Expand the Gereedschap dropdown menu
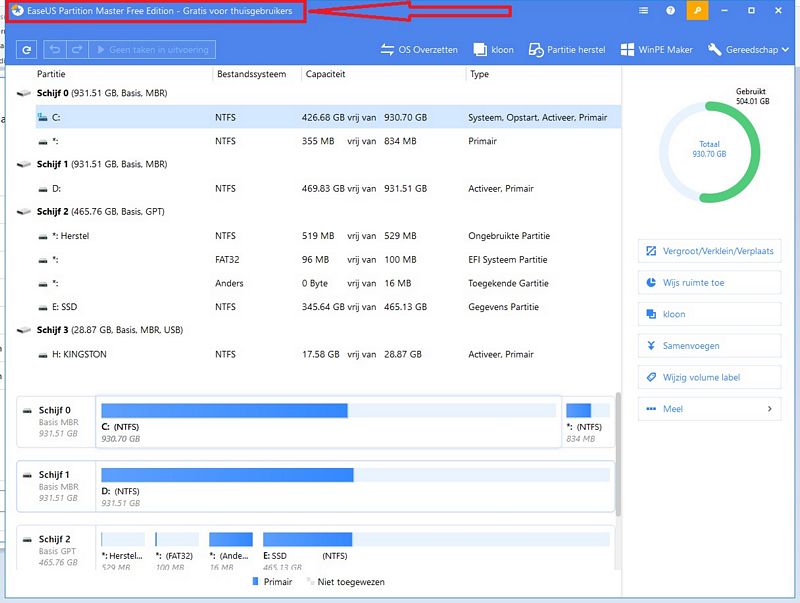This screenshot has width=800, height=603. click(x=748, y=49)
